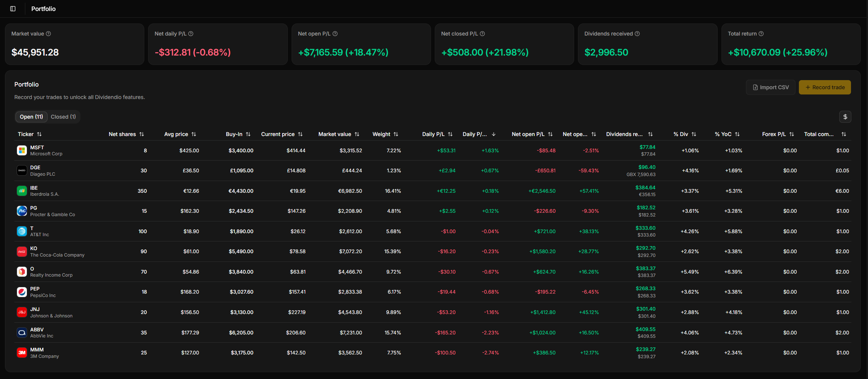The image size is (868, 379).
Task: Sort by Current price column
Action: [282, 134]
